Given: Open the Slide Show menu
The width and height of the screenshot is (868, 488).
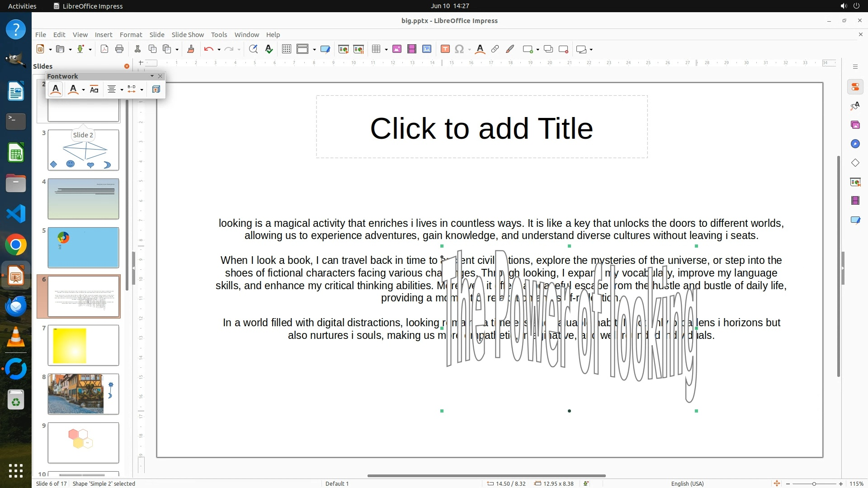Looking at the screenshot, I should (188, 35).
